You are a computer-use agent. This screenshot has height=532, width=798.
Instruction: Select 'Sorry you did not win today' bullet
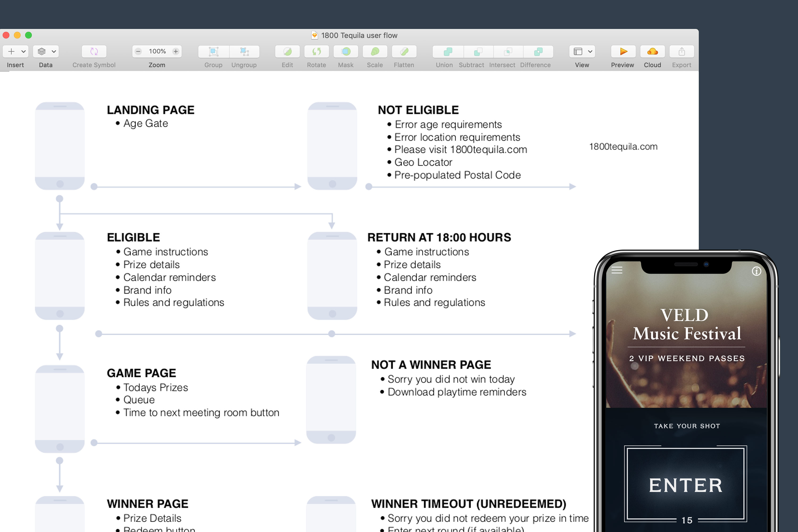tap(451, 379)
